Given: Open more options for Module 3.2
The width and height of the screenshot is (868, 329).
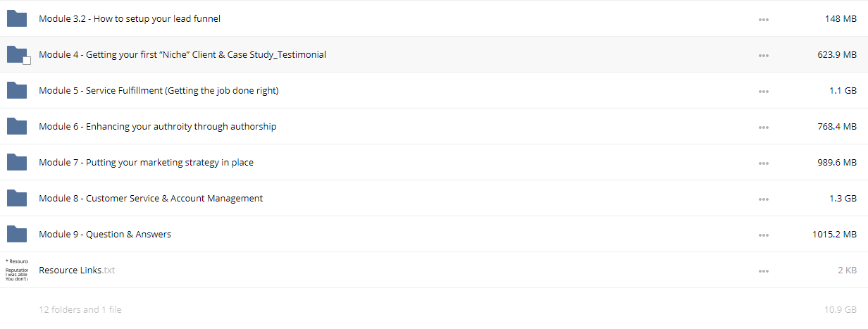Looking at the screenshot, I should [x=763, y=19].
